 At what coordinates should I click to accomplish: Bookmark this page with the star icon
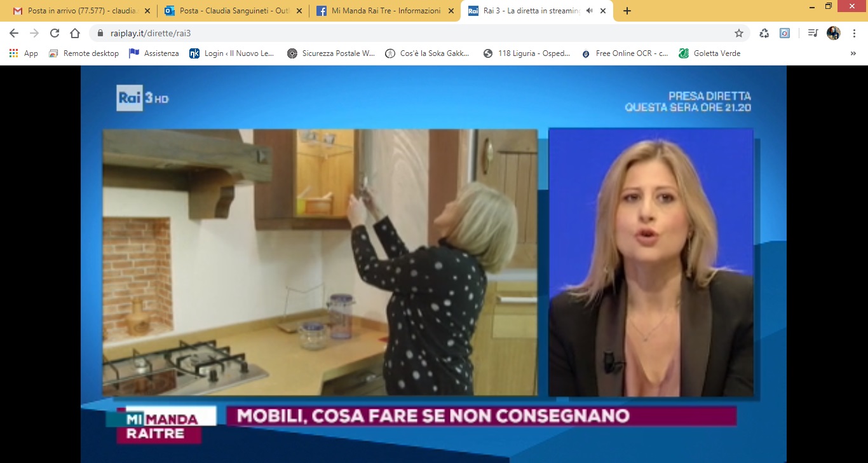click(x=739, y=33)
